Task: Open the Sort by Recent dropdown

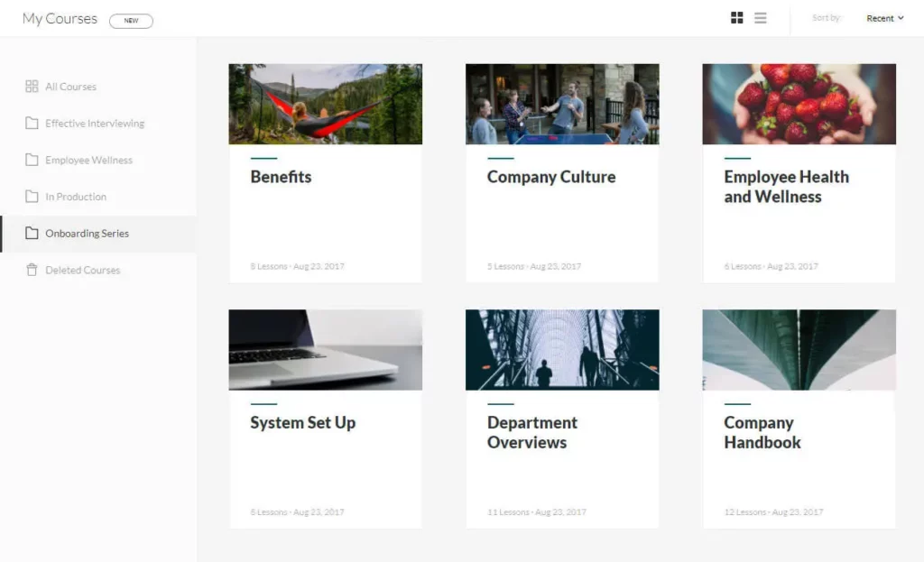Action: pos(884,18)
